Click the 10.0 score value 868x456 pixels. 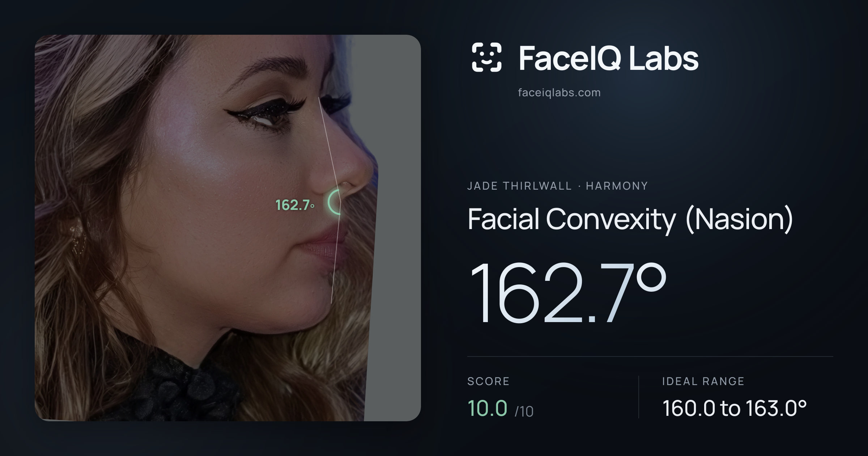click(488, 408)
